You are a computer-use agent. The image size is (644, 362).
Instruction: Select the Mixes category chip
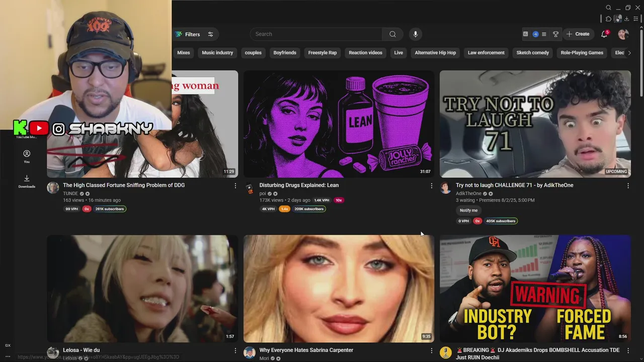(184, 53)
